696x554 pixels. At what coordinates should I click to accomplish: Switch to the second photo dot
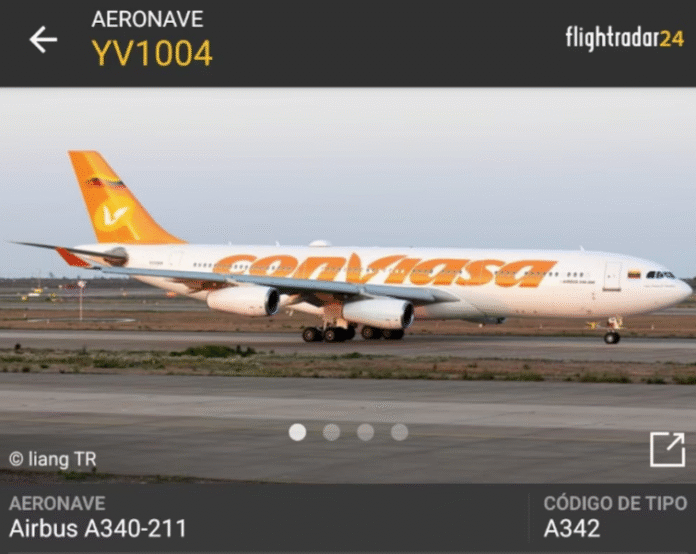332,432
